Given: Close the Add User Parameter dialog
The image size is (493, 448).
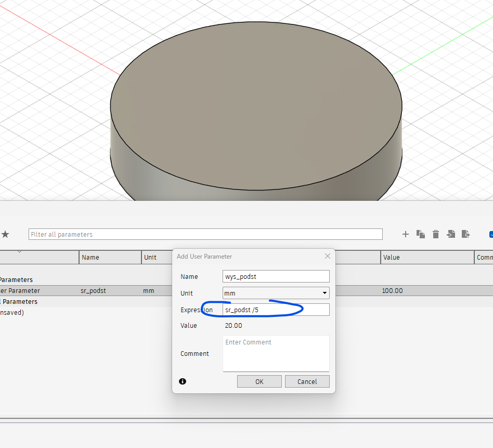Looking at the screenshot, I should [327, 256].
